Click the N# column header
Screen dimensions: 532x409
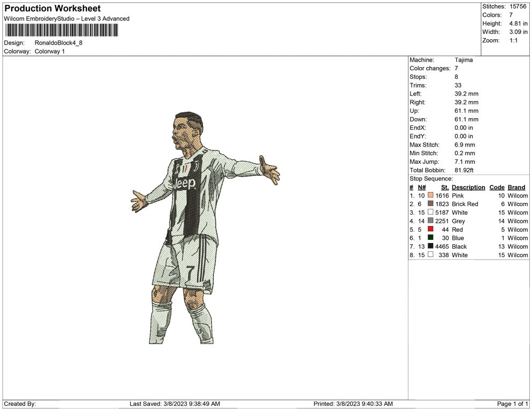(422, 187)
